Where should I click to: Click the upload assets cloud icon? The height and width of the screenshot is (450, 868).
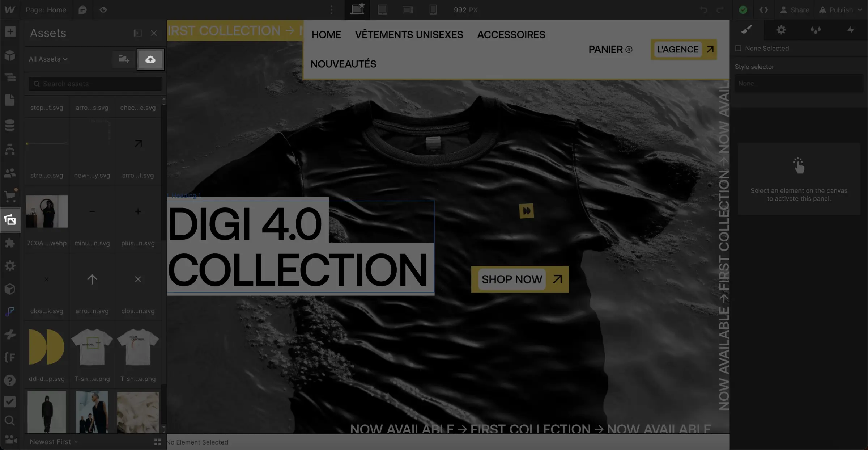(150, 59)
